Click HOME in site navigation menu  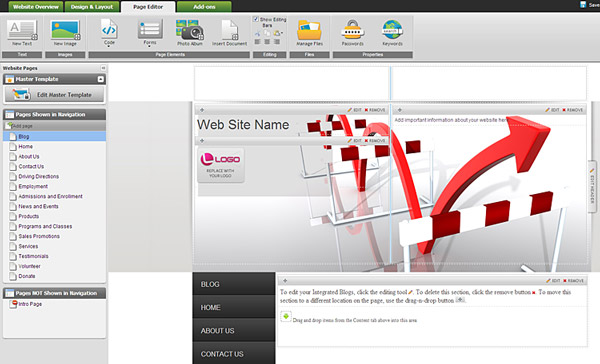[233, 307]
